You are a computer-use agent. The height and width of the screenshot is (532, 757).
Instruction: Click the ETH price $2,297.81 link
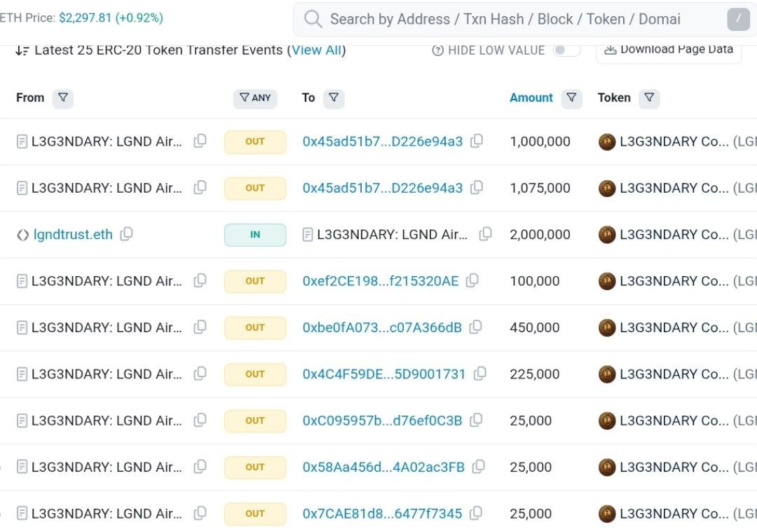coord(111,18)
